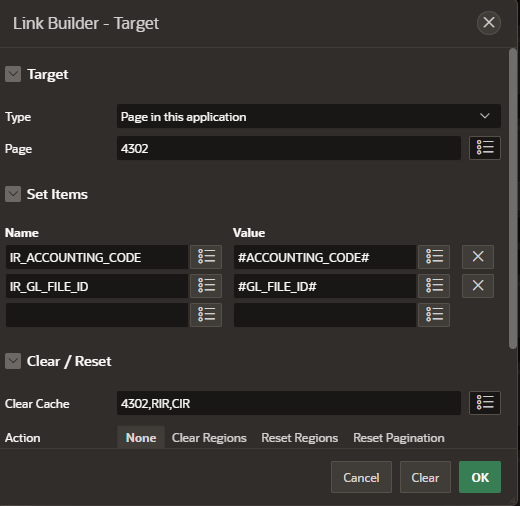Open item picker next to IR_ACCOUNTING_CODE name
Screen dimensions: 520x506
(206, 257)
